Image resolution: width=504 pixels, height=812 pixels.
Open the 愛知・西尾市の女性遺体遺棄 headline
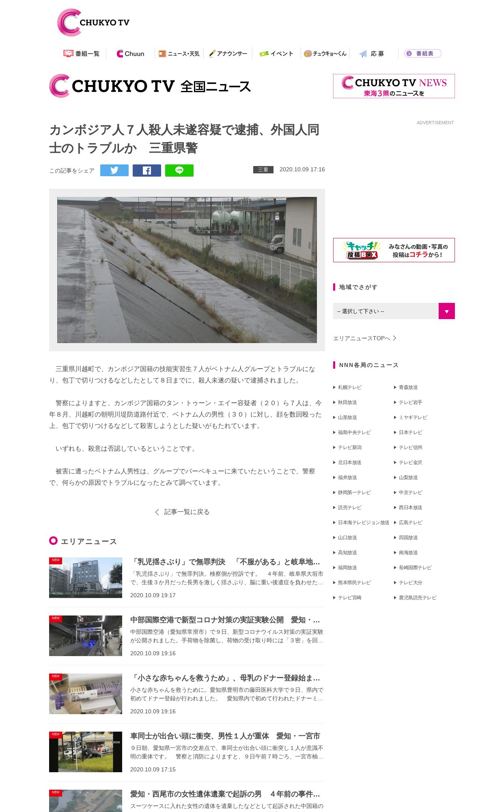click(x=225, y=794)
